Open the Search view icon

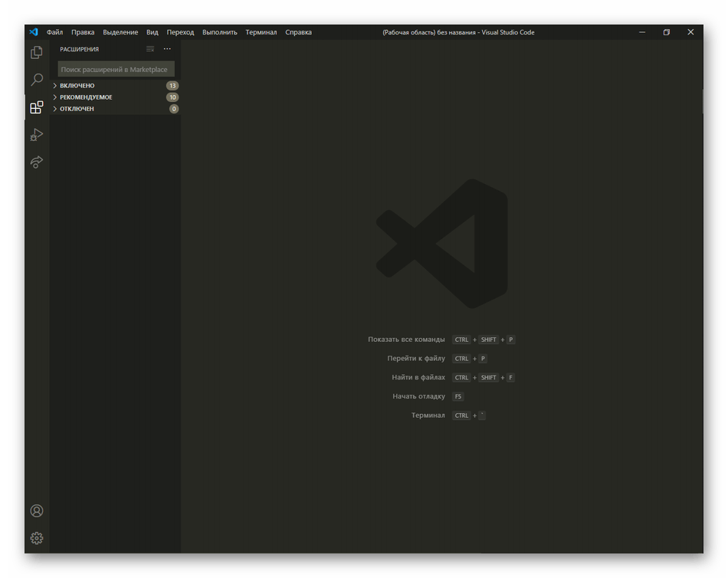click(x=36, y=80)
